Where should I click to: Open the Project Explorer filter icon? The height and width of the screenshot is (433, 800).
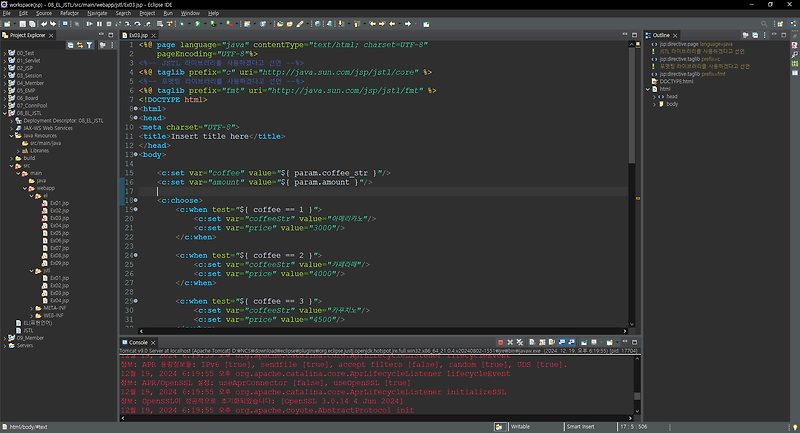click(90, 45)
